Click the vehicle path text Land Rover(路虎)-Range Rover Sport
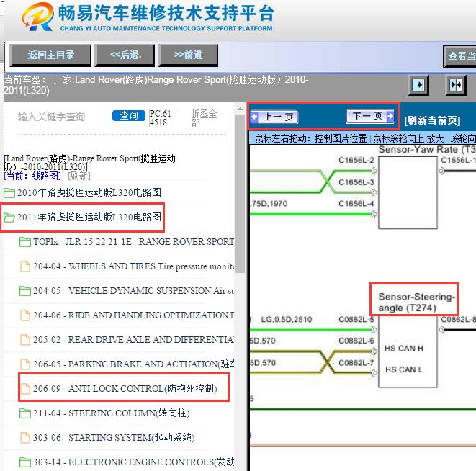The height and width of the screenshot is (471, 476). pyautogui.click(x=89, y=163)
